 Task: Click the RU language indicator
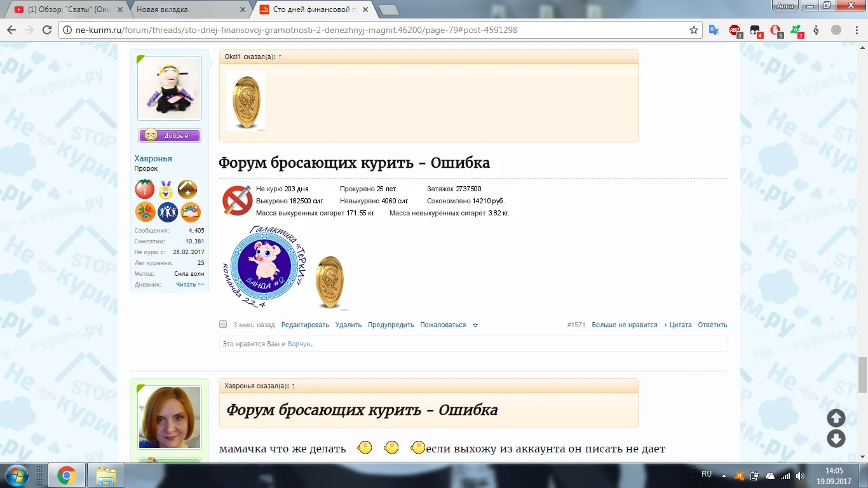click(707, 474)
